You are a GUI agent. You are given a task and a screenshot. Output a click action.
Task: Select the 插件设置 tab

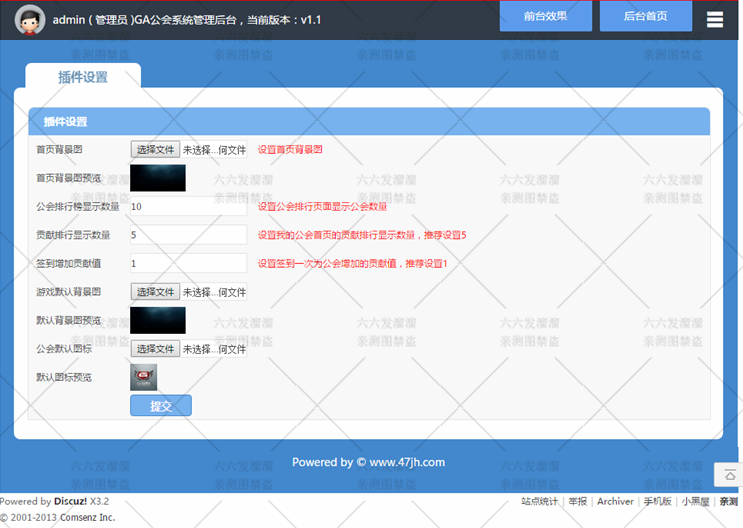83,76
